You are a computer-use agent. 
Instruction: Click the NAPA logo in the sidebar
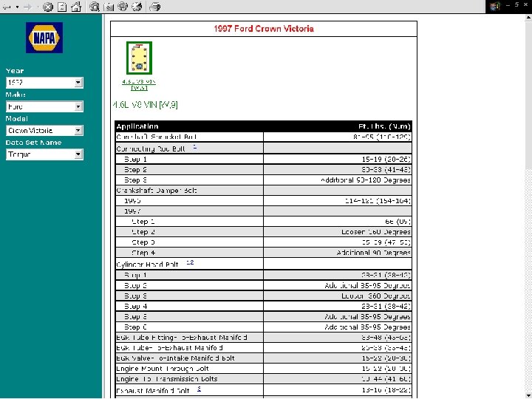[x=44, y=38]
